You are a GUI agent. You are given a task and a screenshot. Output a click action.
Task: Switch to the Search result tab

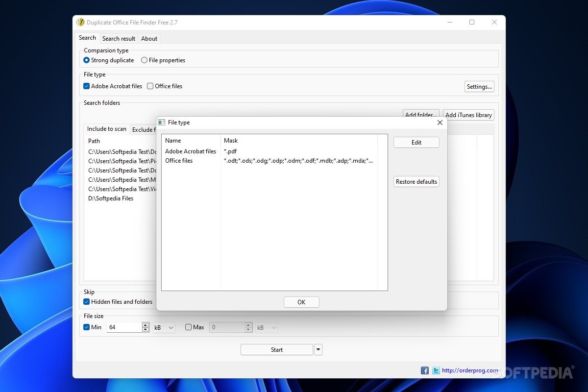click(119, 39)
